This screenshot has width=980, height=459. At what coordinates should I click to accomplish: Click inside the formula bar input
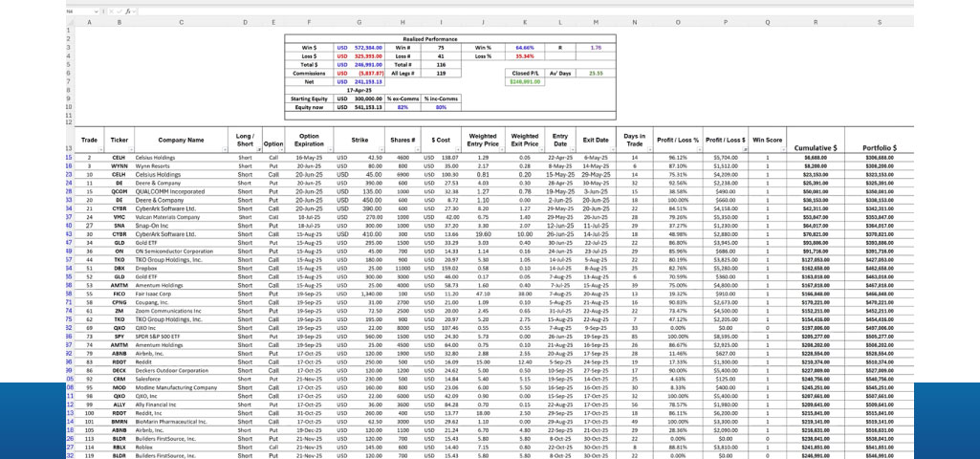(478, 11)
